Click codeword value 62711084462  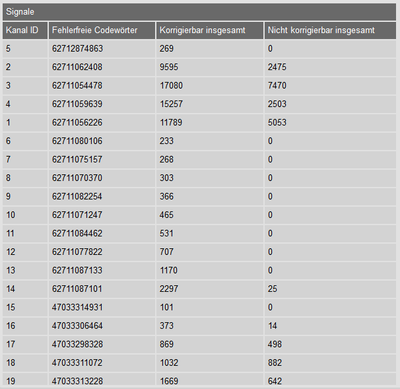point(77,233)
